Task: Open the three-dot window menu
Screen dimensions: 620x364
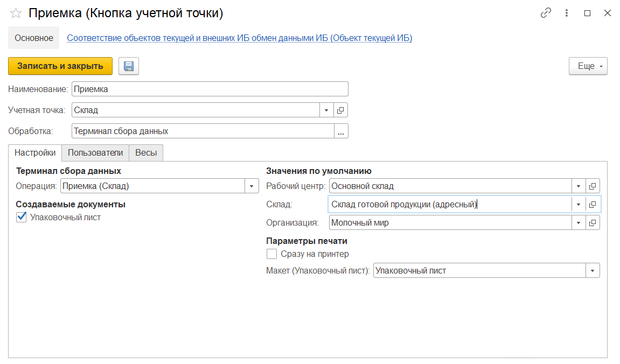Action: 567,13
